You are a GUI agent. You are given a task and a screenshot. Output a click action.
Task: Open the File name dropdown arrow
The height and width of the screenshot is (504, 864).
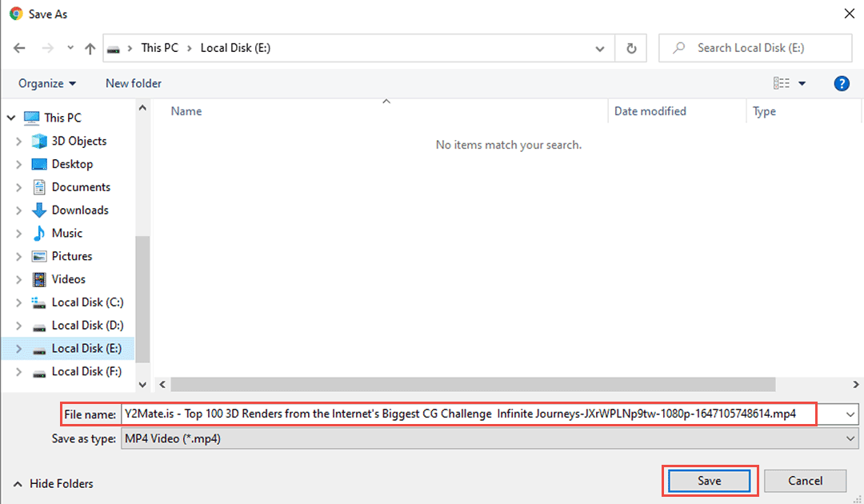point(850,414)
